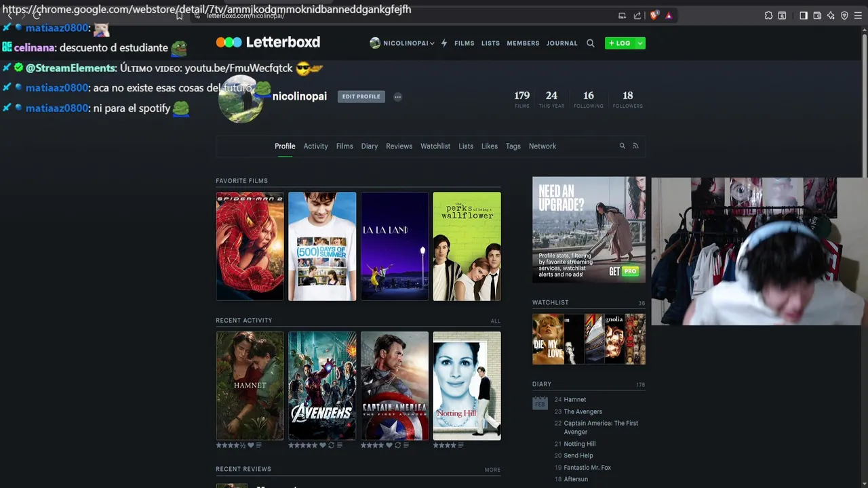Search within the nicolinopai profile
868x488 pixels.
pyautogui.click(x=622, y=146)
